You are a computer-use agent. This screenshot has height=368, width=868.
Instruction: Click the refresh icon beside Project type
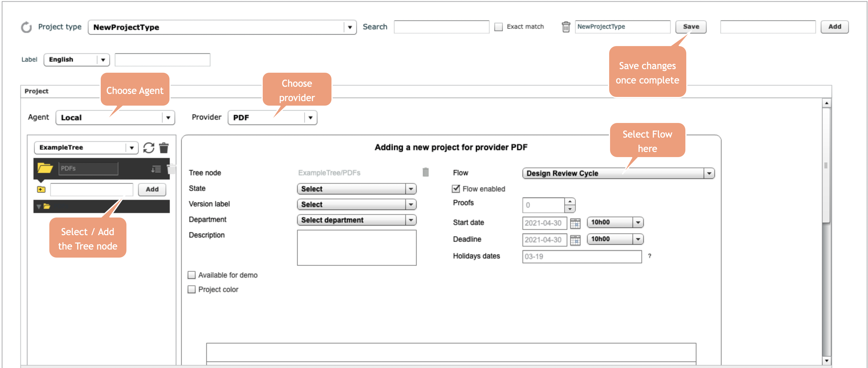coord(26,27)
